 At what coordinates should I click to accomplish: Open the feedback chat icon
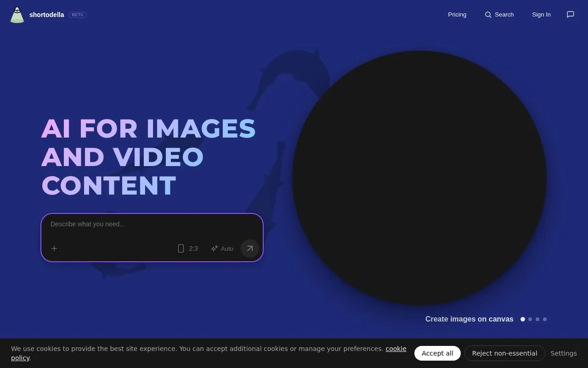571,15
